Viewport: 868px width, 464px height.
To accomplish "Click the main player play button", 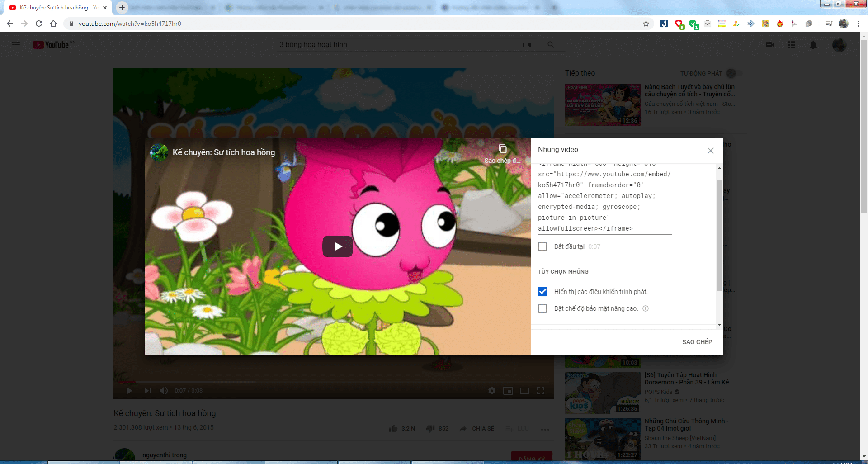I will coord(129,391).
